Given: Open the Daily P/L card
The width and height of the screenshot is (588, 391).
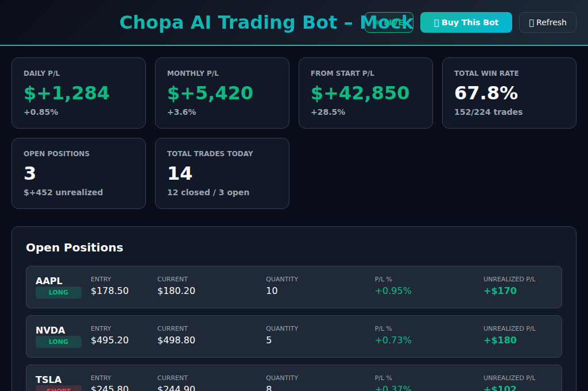Looking at the screenshot, I should click(78, 93).
